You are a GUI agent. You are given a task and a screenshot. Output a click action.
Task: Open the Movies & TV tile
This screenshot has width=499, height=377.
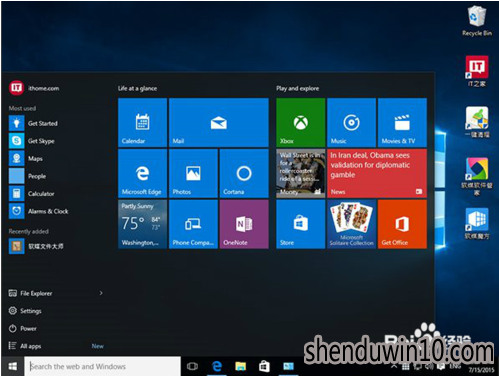click(402, 122)
